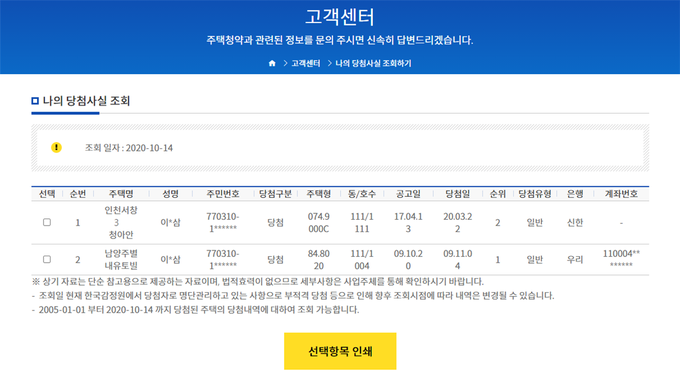Image resolution: width=680 pixels, height=377 pixels.
Task: Click the 우리 bank cell
Action: [x=575, y=259]
